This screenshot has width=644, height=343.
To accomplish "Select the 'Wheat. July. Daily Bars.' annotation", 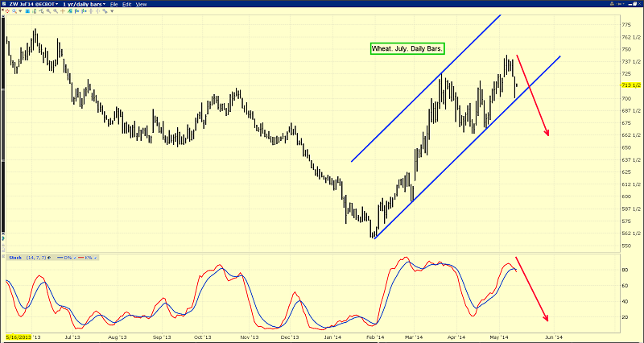I will (407, 49).
